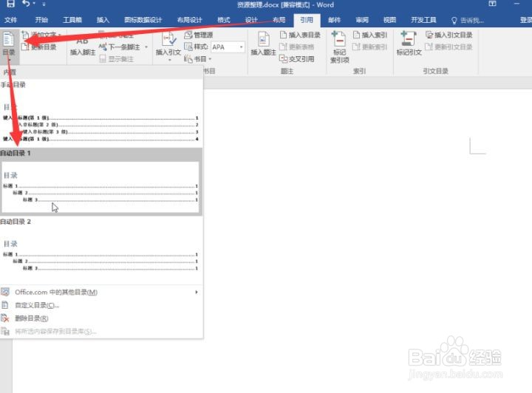Click the ribbon display options icon
Image resolution: width=532 pixels, height=393 pixels.
pos(492,4)
